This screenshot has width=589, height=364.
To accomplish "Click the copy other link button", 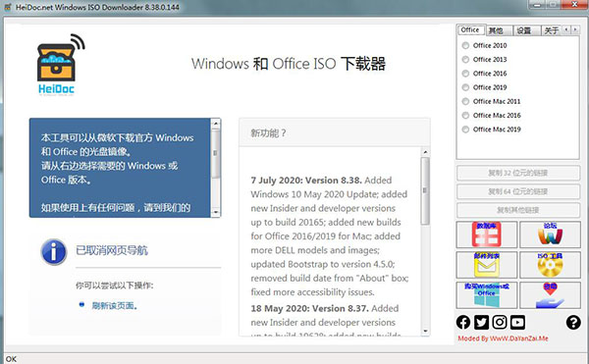I will pos(518,210).
